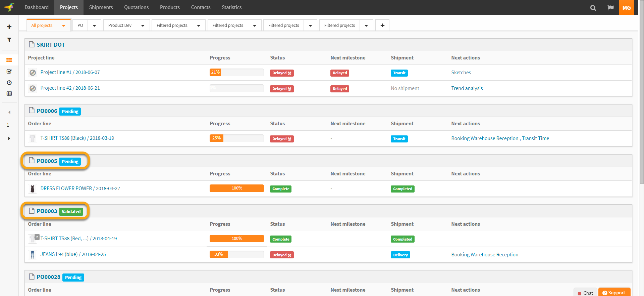This screenshot has height=296, width=644.
Task: Switch to the Product Dev tab
Action: click(120, 26)
